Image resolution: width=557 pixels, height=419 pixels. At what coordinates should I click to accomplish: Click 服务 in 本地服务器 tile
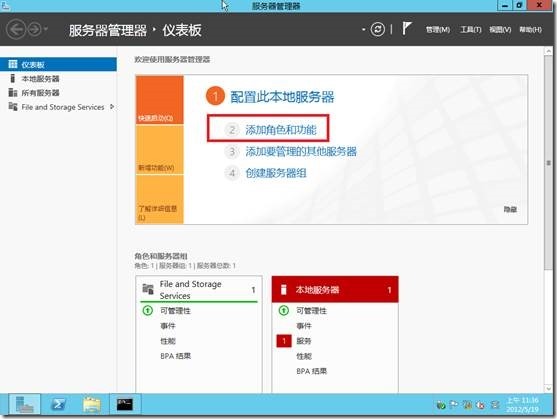(304, 341)
